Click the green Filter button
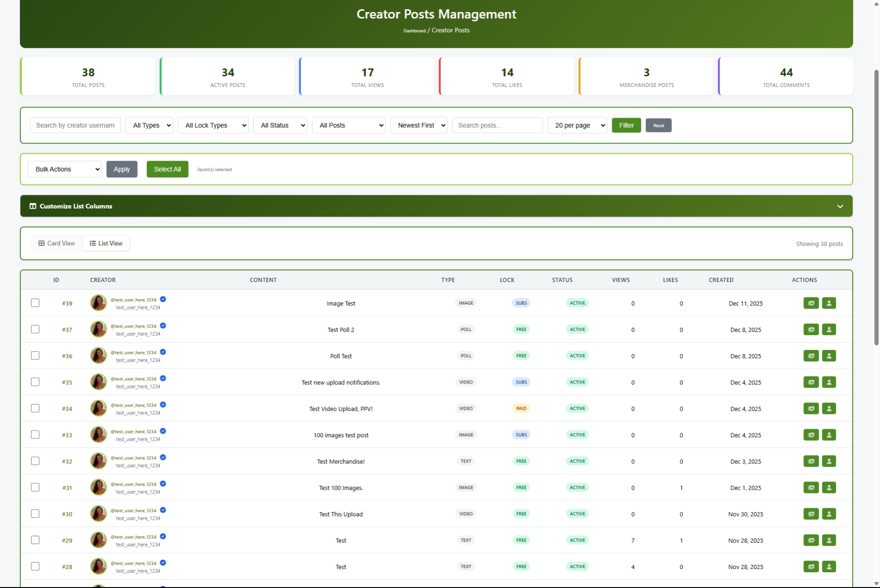The width and height of the screenshot is (880, 588). 626,125
